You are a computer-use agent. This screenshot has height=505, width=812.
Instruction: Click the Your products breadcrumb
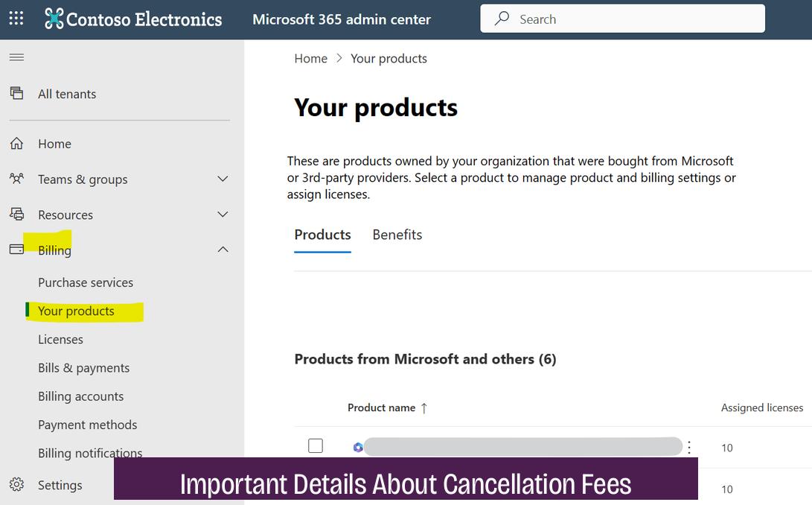point(389,59)
